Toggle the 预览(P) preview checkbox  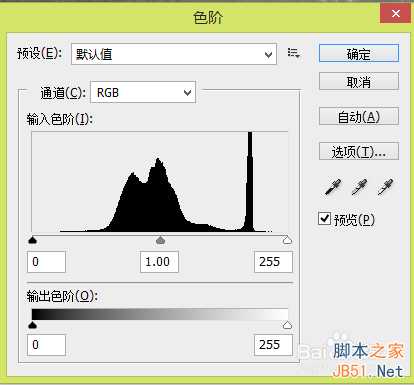[324, 219]
